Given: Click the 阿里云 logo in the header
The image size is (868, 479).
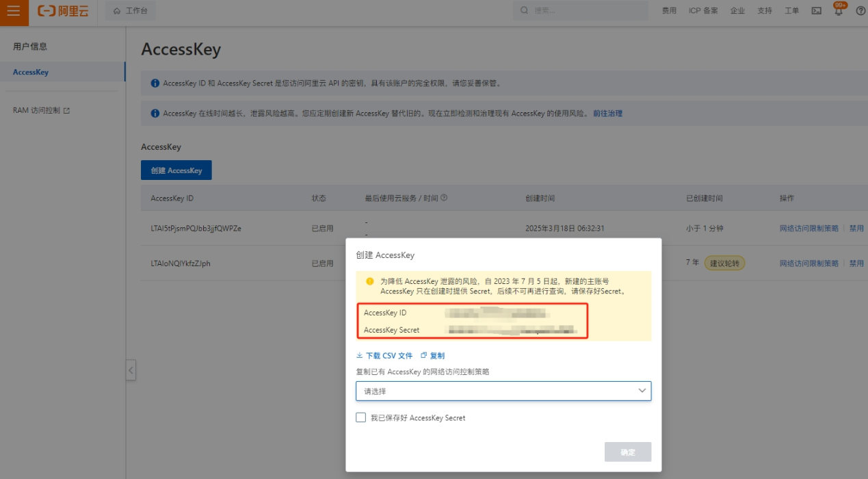Looking at the screenshot, I should (63, 11).
